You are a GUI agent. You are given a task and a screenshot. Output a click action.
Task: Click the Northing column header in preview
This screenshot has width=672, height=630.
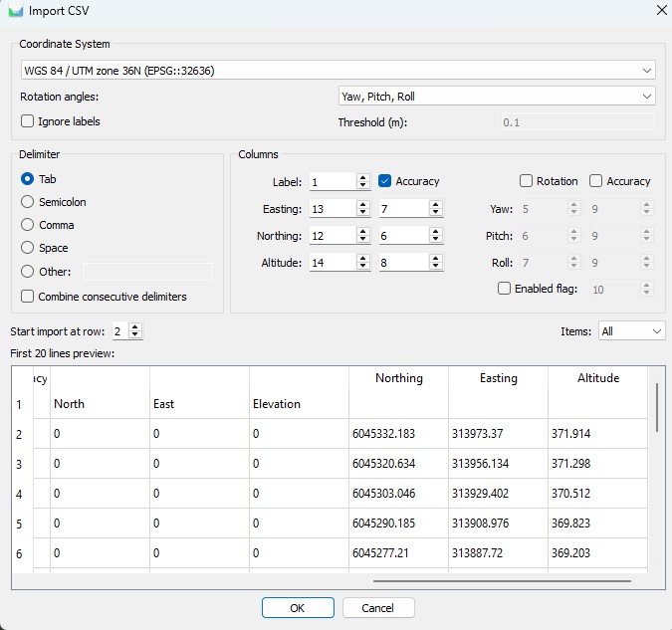coord(399,378)
